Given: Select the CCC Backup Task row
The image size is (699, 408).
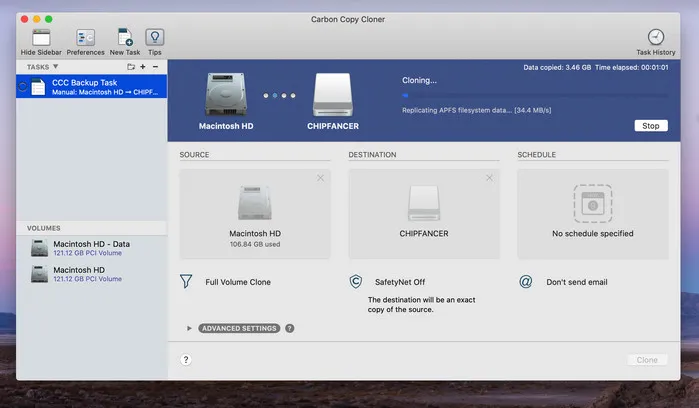Looking at the screenshot, I should tap(91, 87).
